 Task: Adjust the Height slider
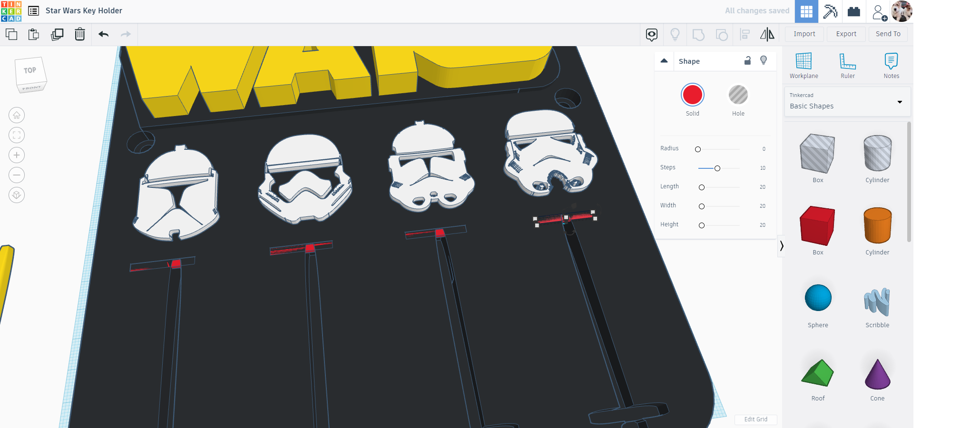702,225
